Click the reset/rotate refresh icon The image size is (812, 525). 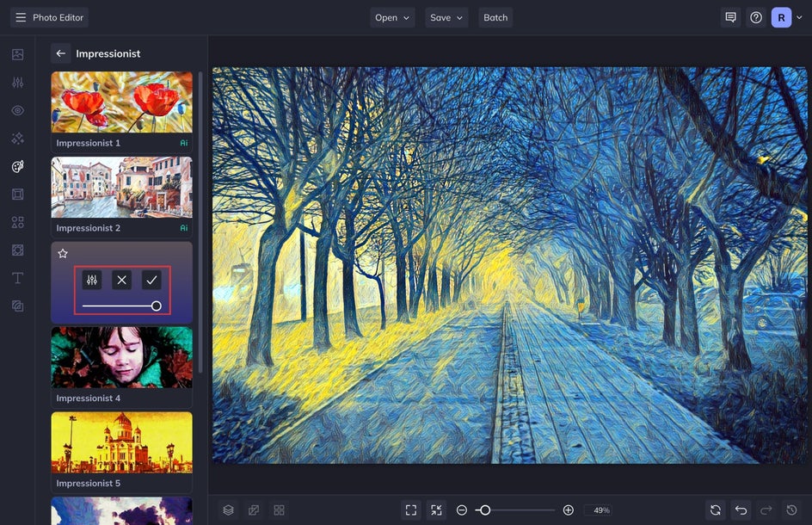pyautogui.click(x=716, y=510)
